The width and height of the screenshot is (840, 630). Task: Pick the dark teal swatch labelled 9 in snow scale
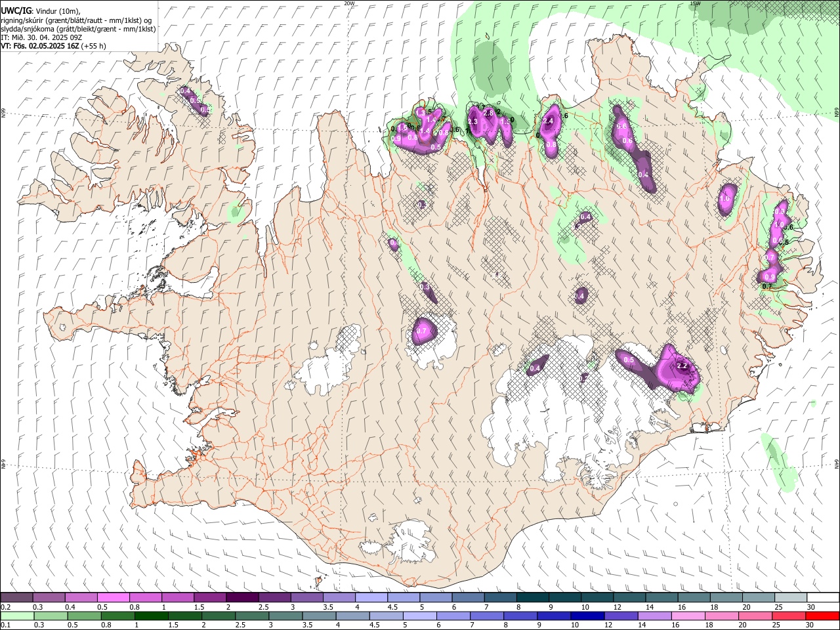[565, 598]
